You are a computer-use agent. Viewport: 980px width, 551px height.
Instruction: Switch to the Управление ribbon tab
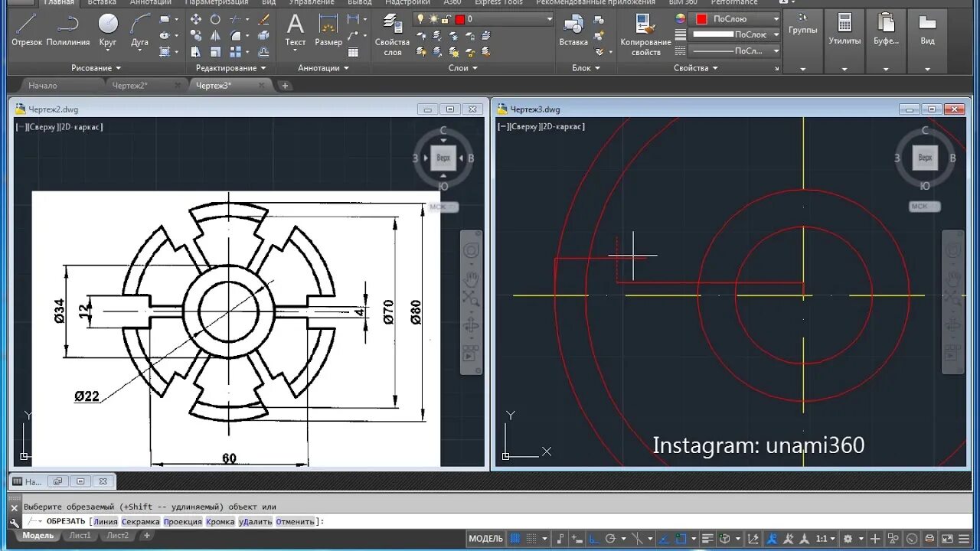[312, 2]
